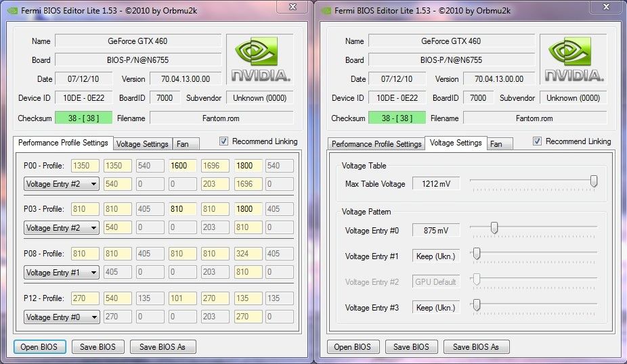
Task: Open P03 profile Voltage Entry #2 dropdown
Action: [62, 228]
